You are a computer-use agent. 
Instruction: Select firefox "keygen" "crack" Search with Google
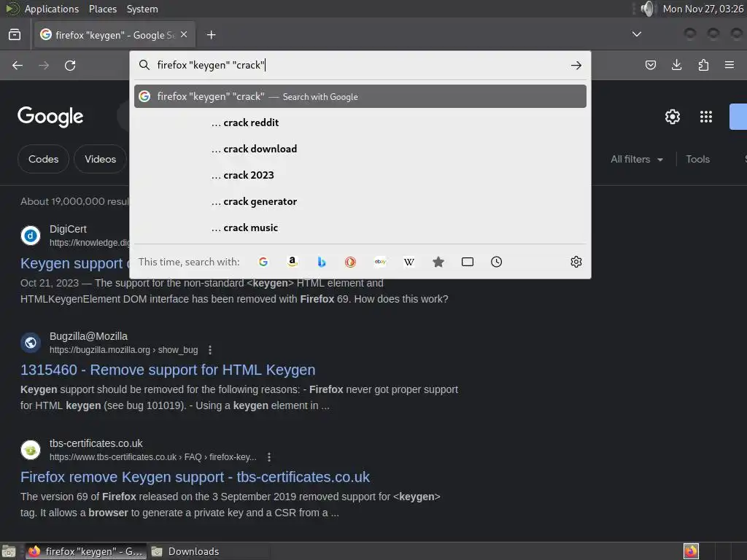pyautogui.click(x=360, y=96)
